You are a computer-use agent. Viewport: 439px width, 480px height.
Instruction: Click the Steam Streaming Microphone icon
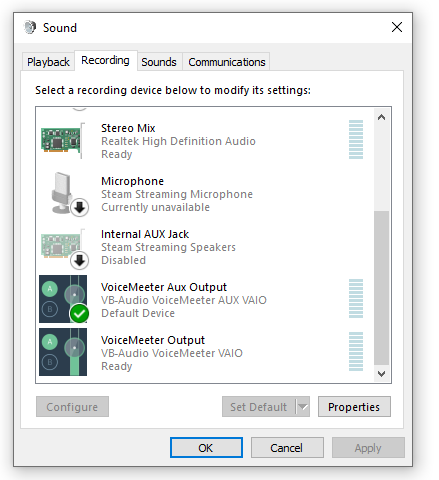point(69,194)
